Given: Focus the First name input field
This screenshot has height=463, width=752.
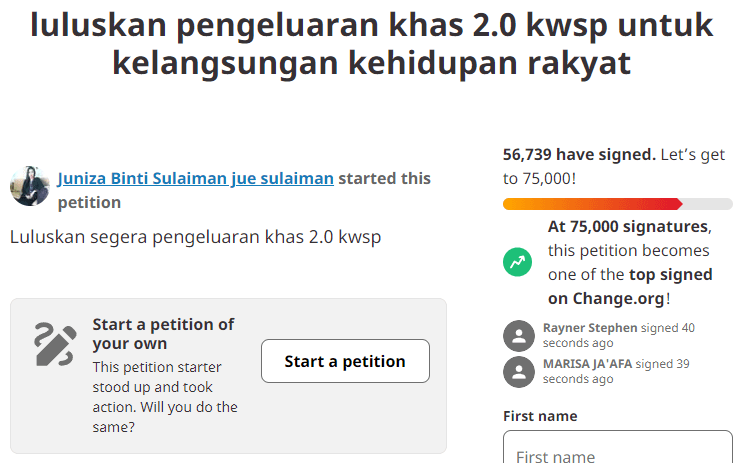Looking at the screenshot, I should (618, 447).
